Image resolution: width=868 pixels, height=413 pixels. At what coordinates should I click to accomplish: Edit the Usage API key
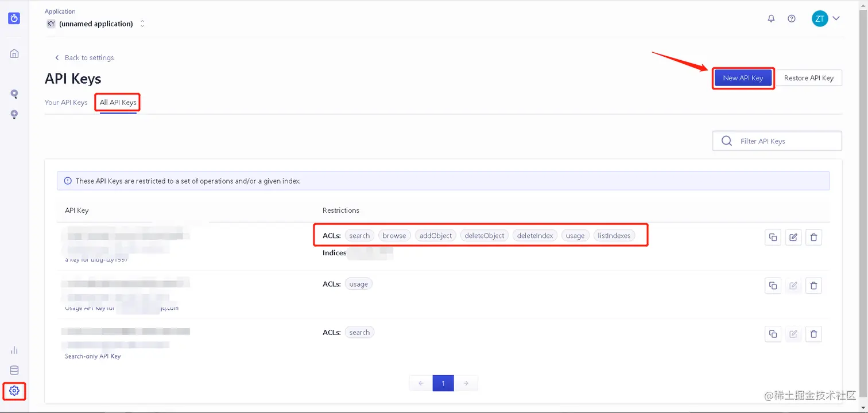[793, 286]
